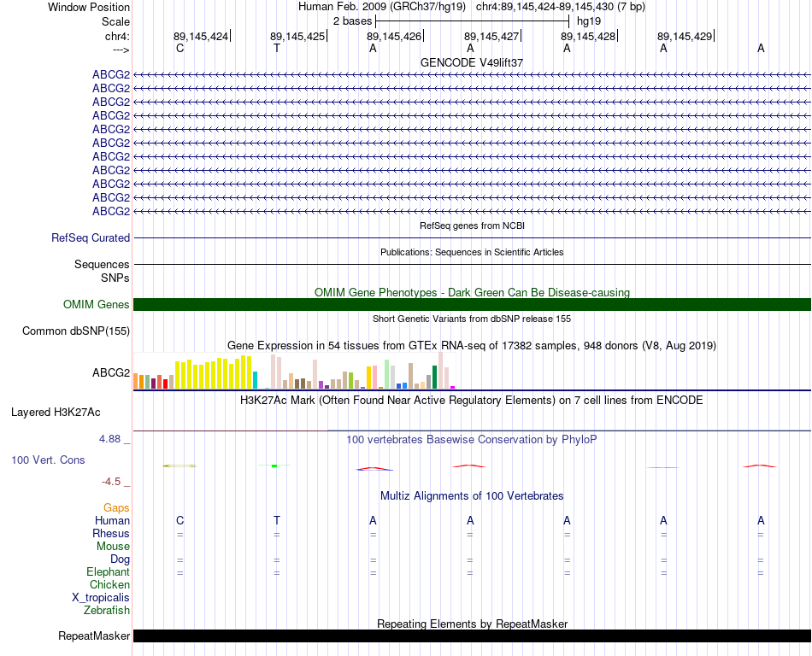Click the Human alignment row label
The image size is (812, 656).
[x=112, y=520]
